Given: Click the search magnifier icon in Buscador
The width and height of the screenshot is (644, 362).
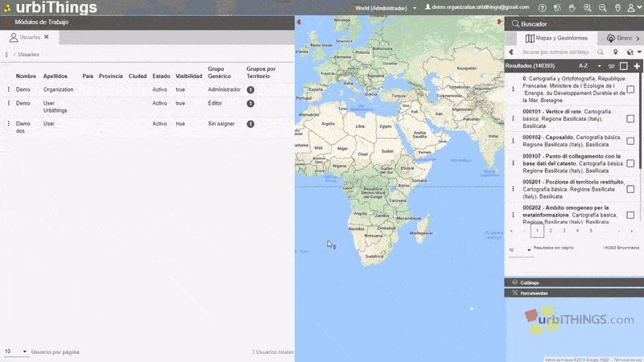Looking at the screenshot, I should 601,52.
